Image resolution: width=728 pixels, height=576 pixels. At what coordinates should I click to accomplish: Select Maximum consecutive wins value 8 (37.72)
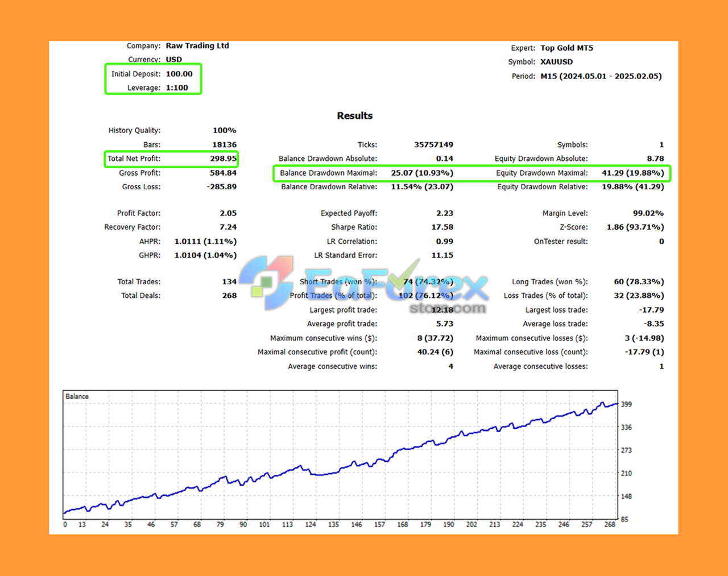coord(435,338)
